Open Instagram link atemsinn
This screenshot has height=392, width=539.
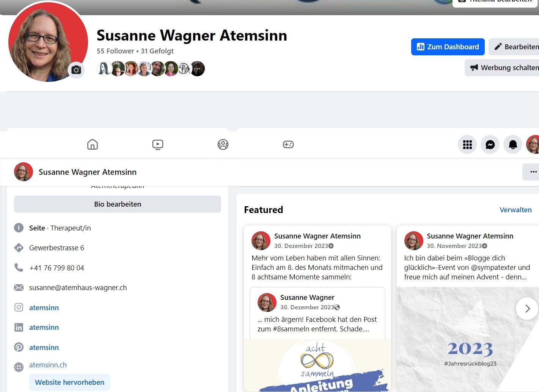pos(44,307)
